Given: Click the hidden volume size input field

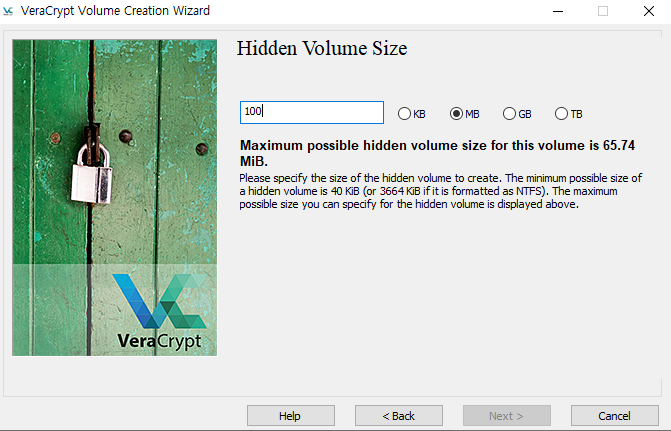Looking at the screenshot, I should coord(312,113).
